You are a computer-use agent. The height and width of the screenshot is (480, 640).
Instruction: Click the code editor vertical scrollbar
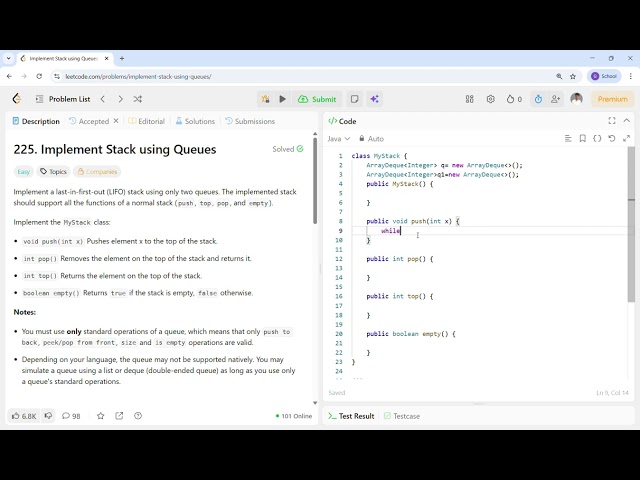(x=631, y=224)
